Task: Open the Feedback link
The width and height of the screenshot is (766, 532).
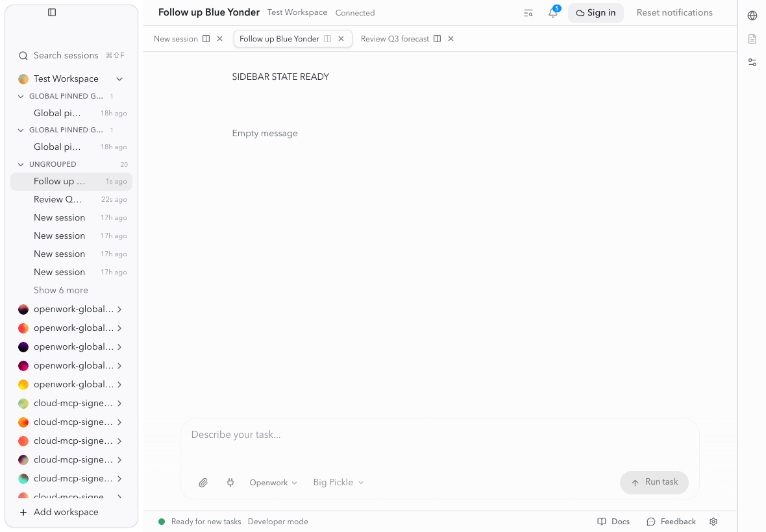Action: [x=671, y=522]
